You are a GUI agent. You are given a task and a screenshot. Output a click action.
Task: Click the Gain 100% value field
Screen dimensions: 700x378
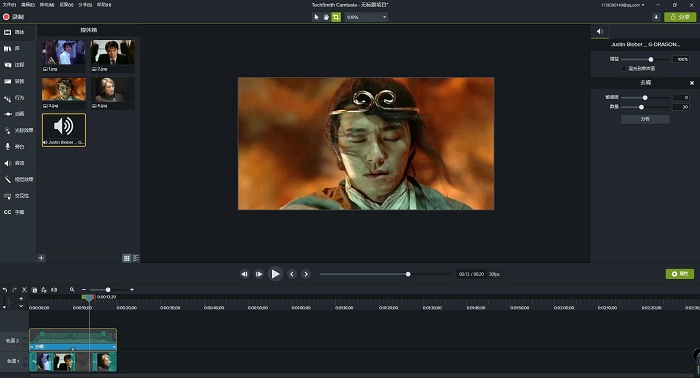tap(681, 59)
